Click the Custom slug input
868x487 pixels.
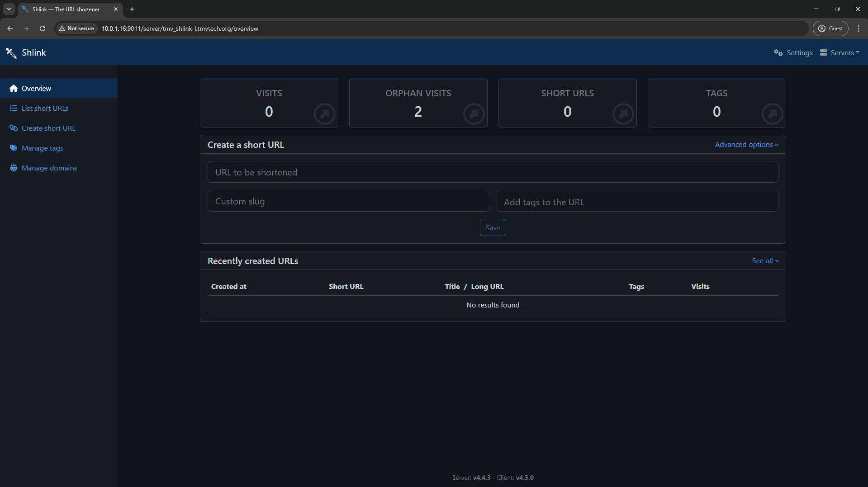(x=348, y=201)
